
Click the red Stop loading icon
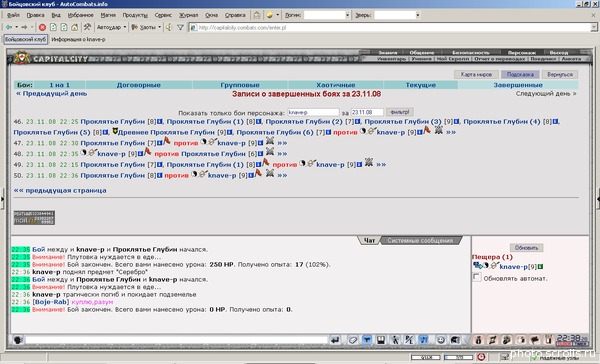tap(42, 28)
